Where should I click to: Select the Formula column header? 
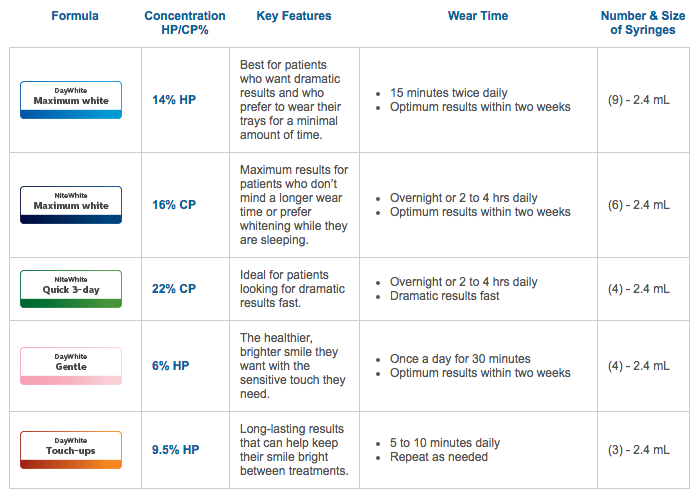pos(75,16)
